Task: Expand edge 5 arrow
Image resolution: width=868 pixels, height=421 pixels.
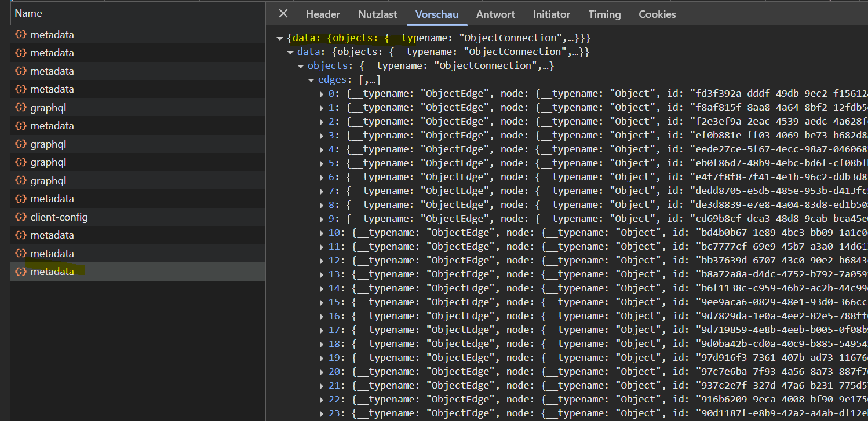Action: tap(322, 163)
